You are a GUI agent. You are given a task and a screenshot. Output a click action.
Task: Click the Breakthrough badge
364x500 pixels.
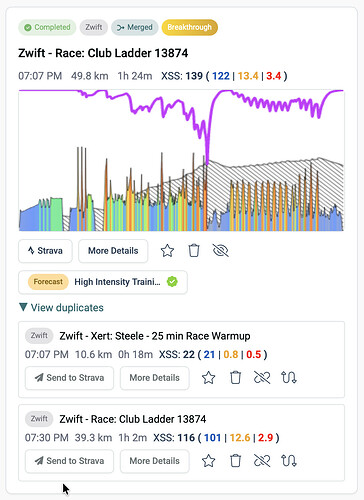(x=190, y=27)
